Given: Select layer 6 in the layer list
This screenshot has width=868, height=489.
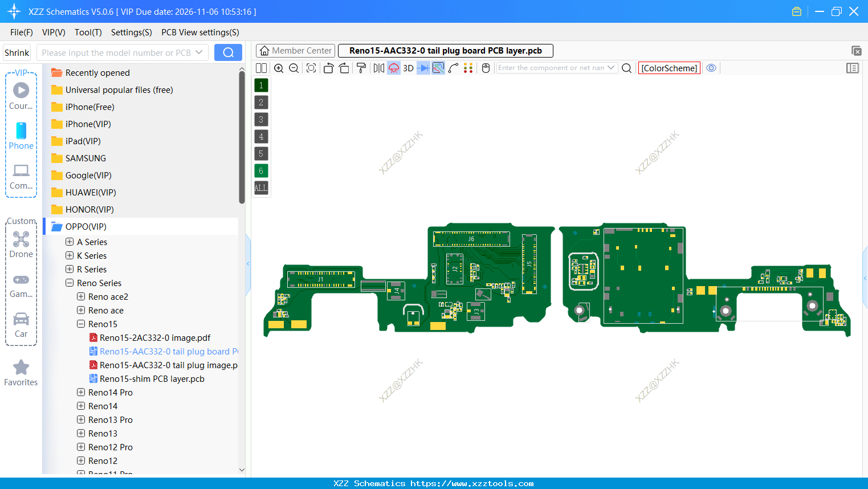Looking at the screenshot, I should 260,170.
